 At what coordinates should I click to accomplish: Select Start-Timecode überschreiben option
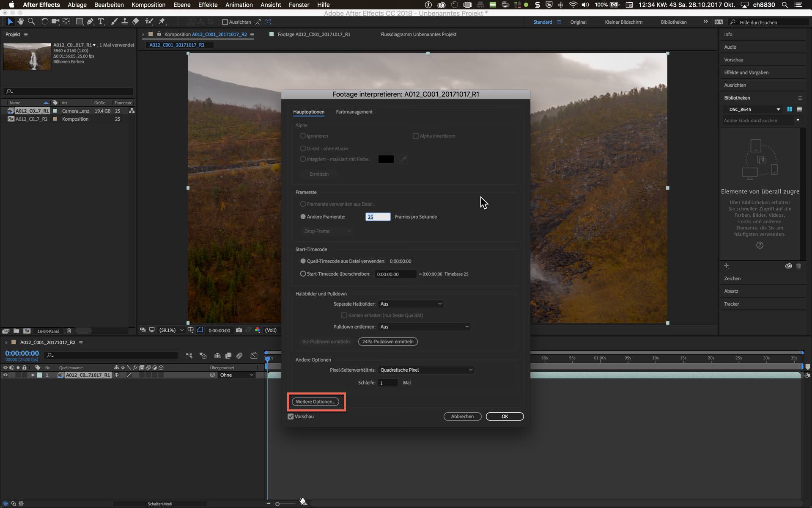(303, 274)
